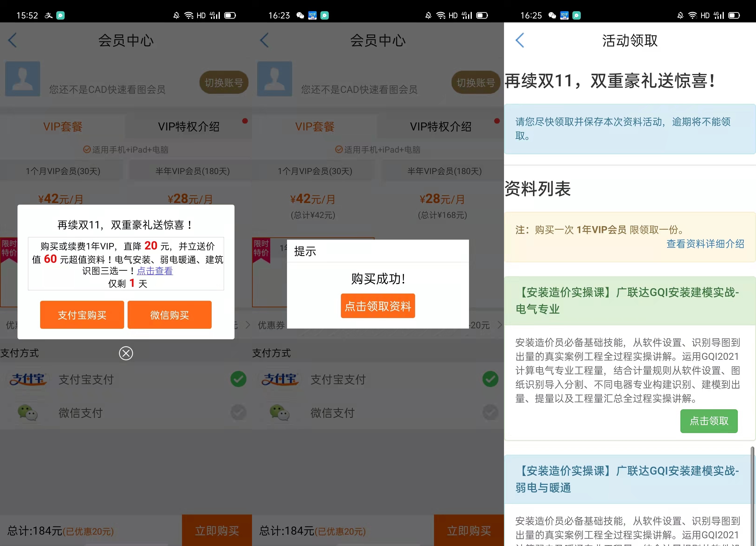This screenshot has width=756, height=546.
Task: Go back from 活动领取 page
Action: click(520, 40)
